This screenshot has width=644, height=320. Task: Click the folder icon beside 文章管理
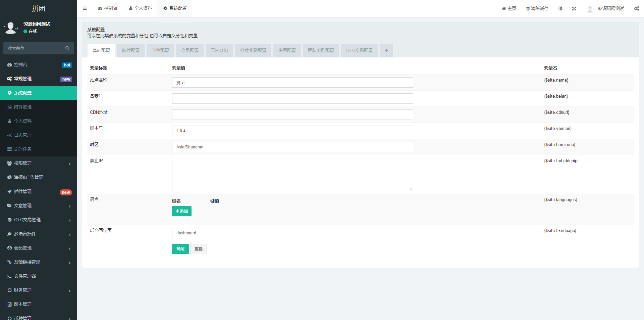pos(9,205)
